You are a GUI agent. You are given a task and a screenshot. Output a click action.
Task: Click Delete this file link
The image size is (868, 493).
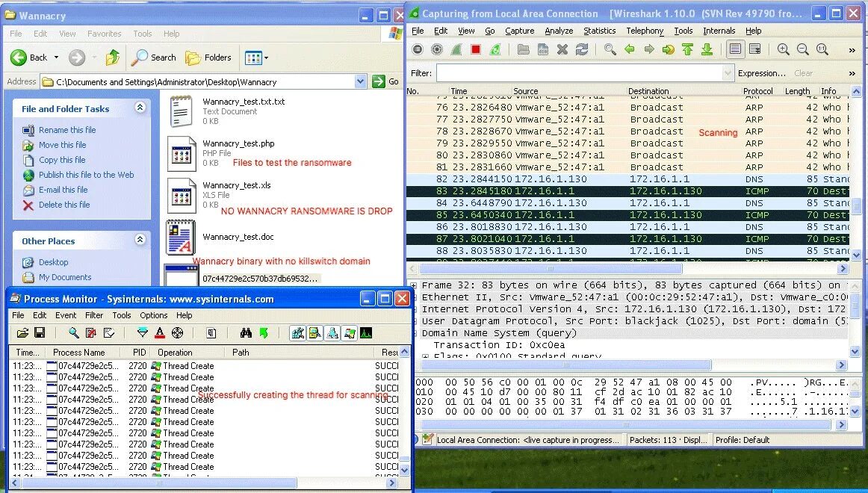64,205
